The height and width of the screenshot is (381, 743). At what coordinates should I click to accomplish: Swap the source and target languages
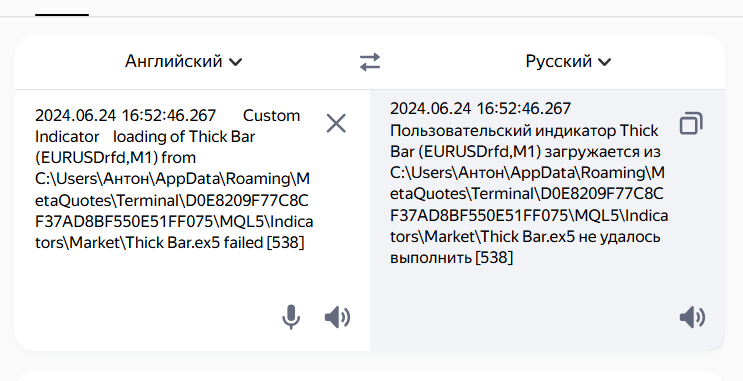[370, 62]
